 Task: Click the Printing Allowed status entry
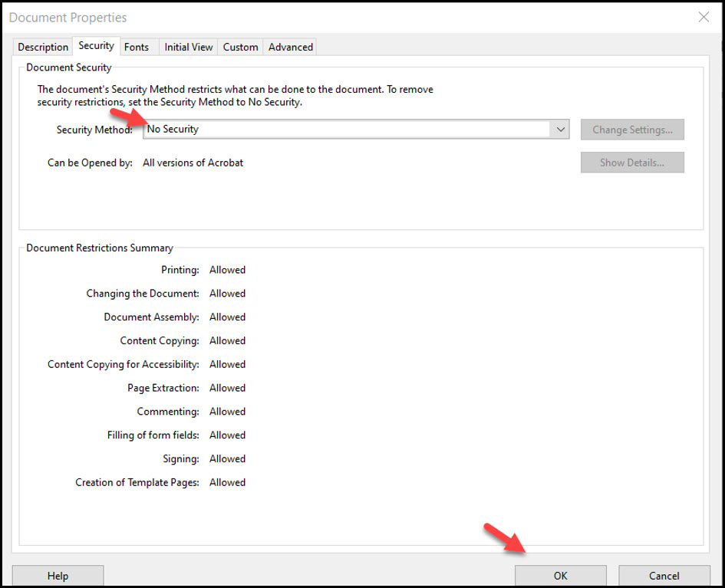pos(228,270)
